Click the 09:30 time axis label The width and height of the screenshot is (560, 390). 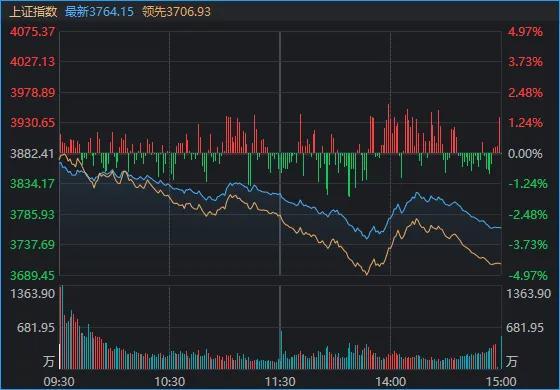tap(59, 382)
